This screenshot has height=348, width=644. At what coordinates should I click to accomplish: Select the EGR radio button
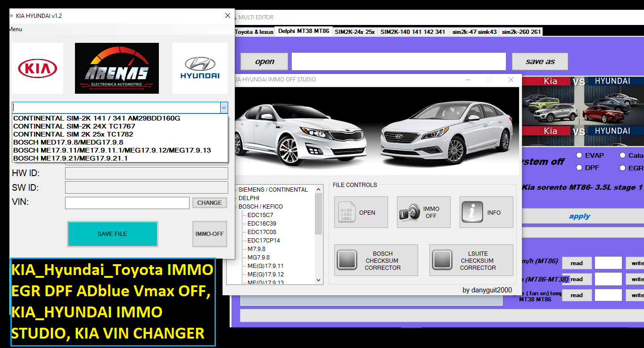tap(622, 168)
